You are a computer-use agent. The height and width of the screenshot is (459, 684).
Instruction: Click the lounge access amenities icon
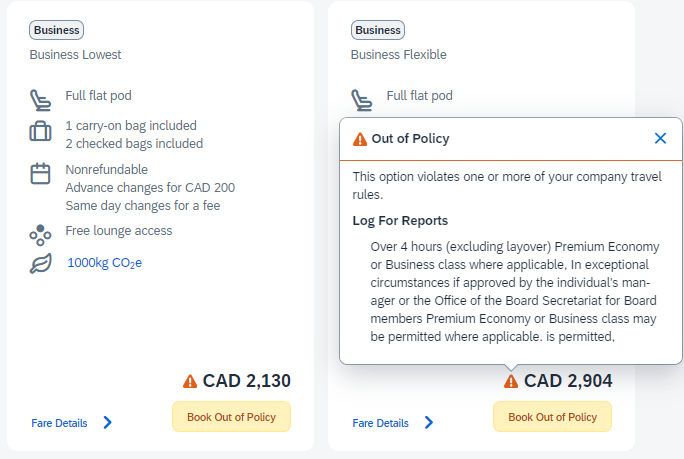40,235
